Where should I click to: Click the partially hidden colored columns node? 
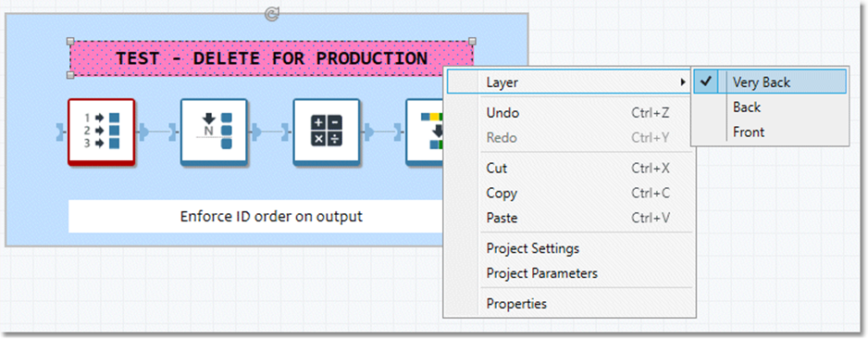click(425, 132)
